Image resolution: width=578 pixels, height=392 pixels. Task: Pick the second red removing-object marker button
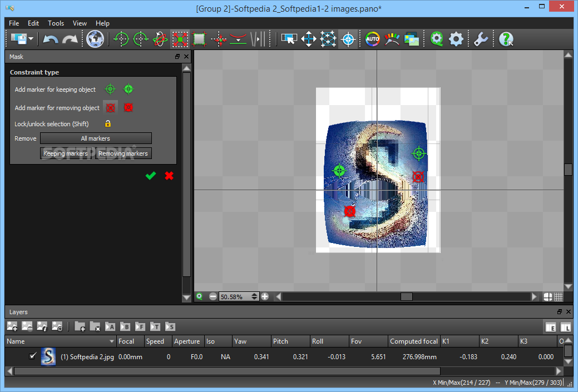129,107
